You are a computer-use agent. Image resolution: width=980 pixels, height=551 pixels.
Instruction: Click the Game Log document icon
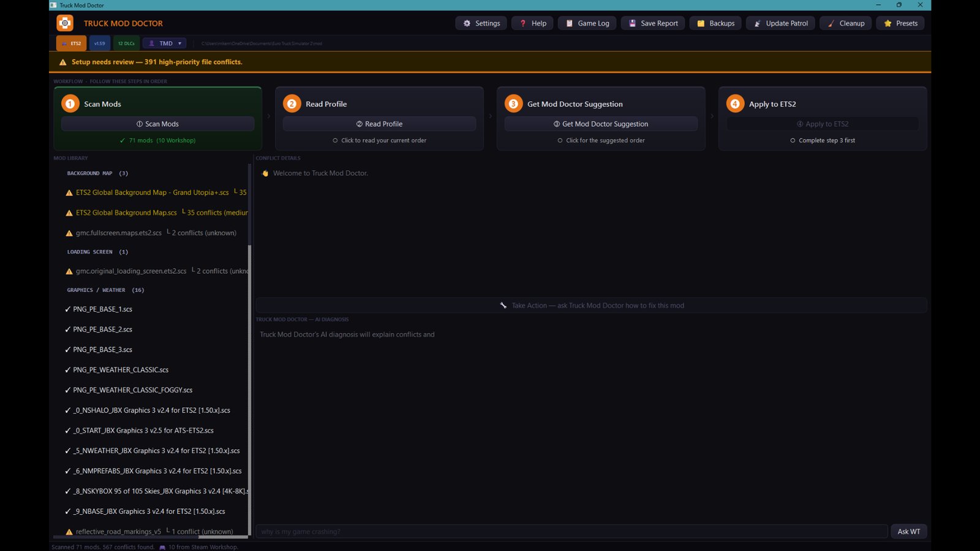570,23
